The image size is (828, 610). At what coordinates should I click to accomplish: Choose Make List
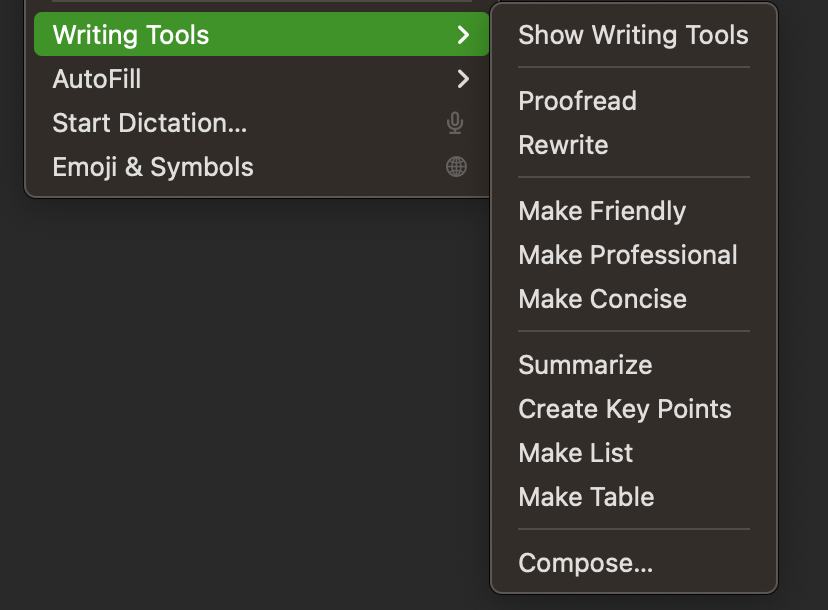tap(575, 452)
